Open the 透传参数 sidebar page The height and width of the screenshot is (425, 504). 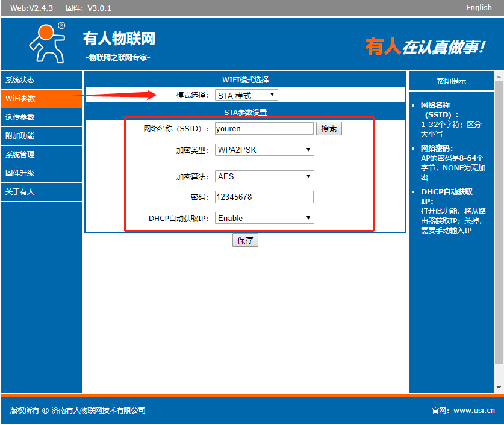[41, 117]
